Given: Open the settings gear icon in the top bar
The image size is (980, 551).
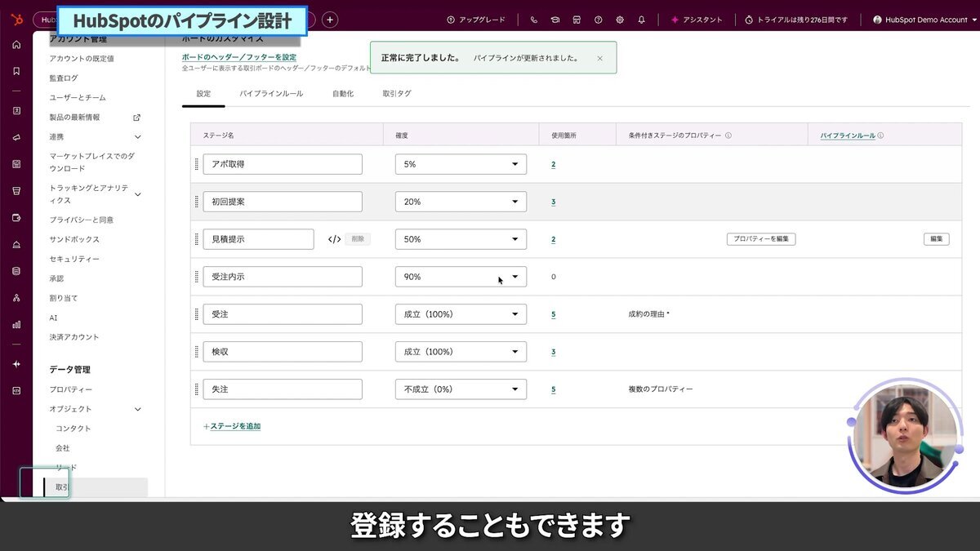Looking at the screenshot, I should tap(619, 20).
